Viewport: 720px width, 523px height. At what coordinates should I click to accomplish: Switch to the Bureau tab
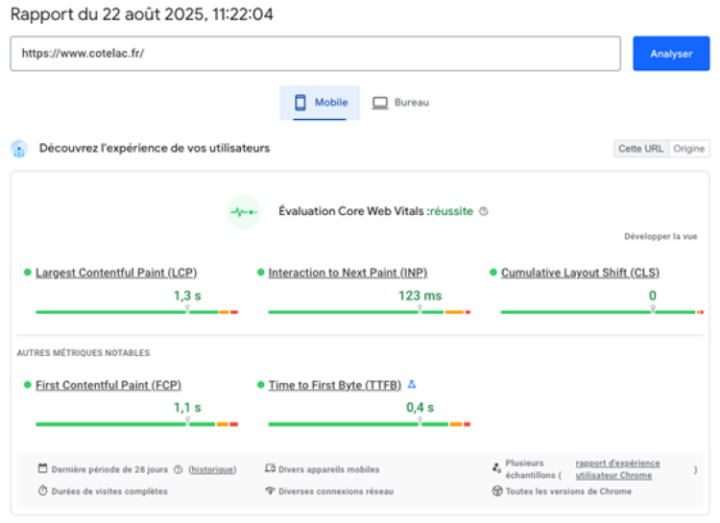[x=400, y=102]
